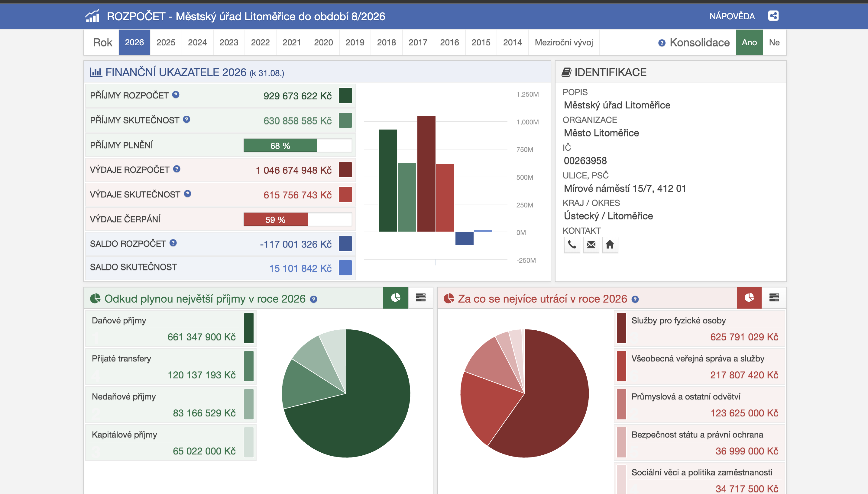Open the home page contact icon
Viewport: 868px width, 494px height.
[610, 245]
